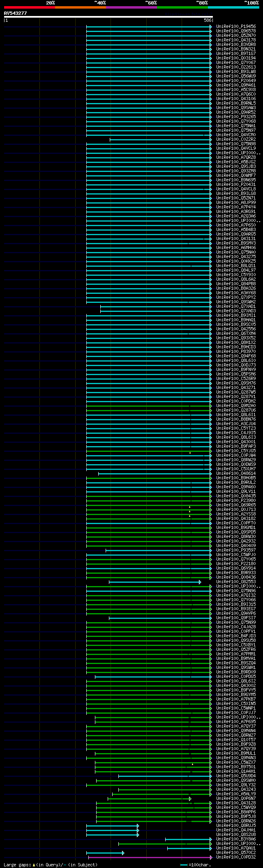Click the query end position 586
Image resolution: width=263 pixels, height=868 pixels.
[x=208, y=20]
